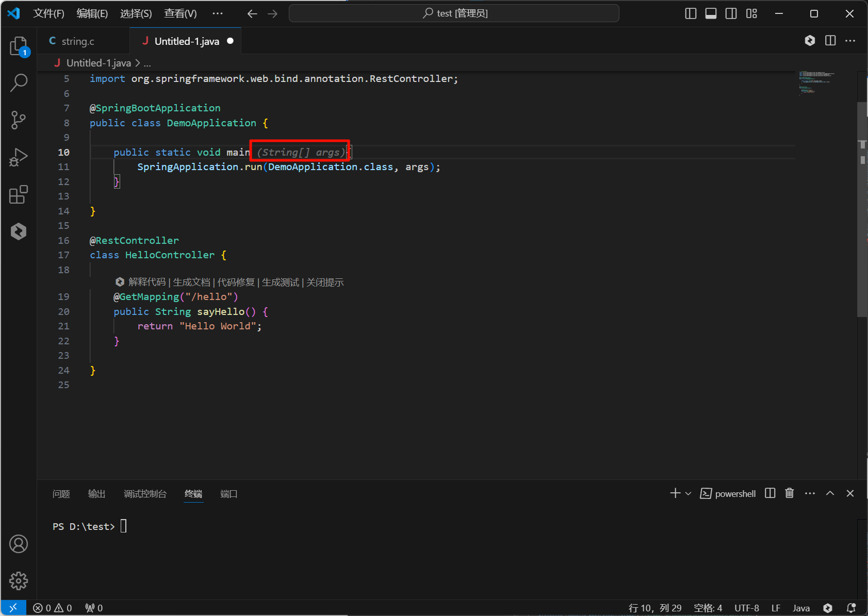Select the Java language mode in status bar
Image resolution: width=868 pixels, height=616 pixels.
tap(800, 608)
